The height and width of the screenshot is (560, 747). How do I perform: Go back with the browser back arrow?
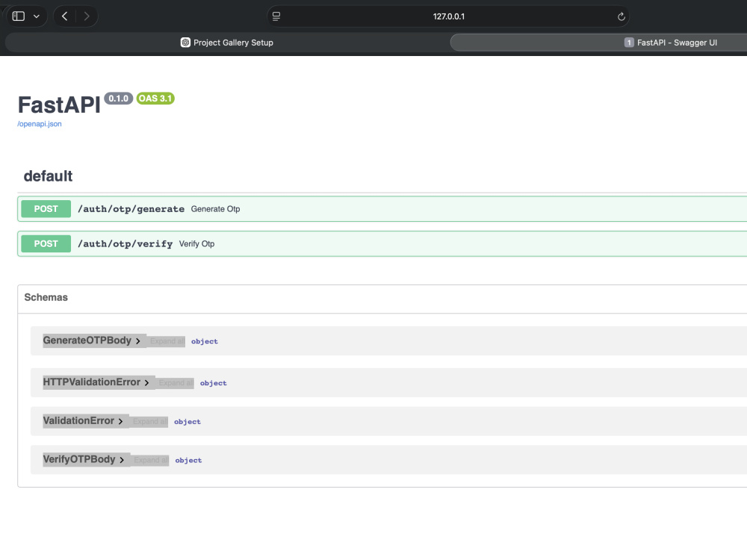point(65,16)
